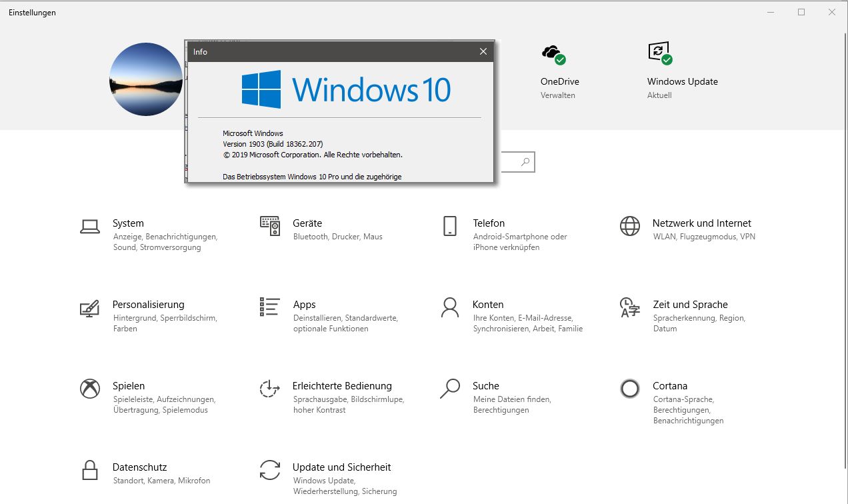Open the Apps list icon

point(269,307)
